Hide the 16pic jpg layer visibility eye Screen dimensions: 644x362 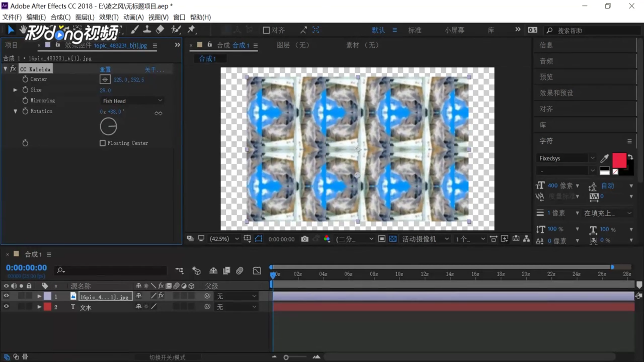6,296
